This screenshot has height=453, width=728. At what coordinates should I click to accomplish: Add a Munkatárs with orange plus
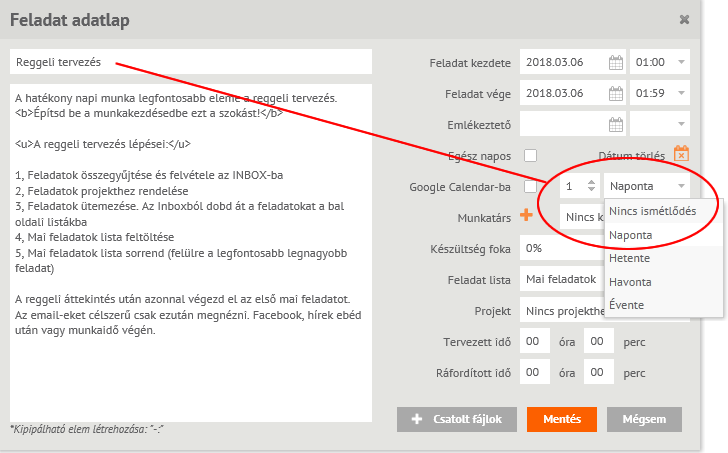pyautogui.click(x=526, y=215)
